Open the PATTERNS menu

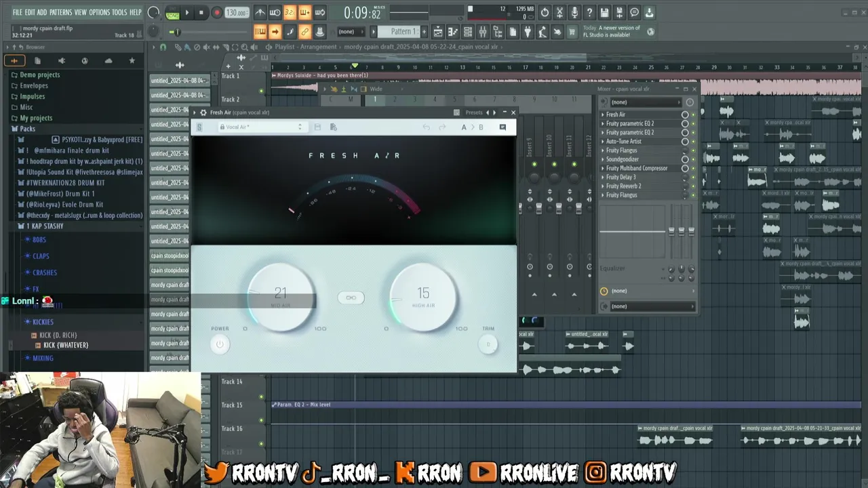pos(60,12)
